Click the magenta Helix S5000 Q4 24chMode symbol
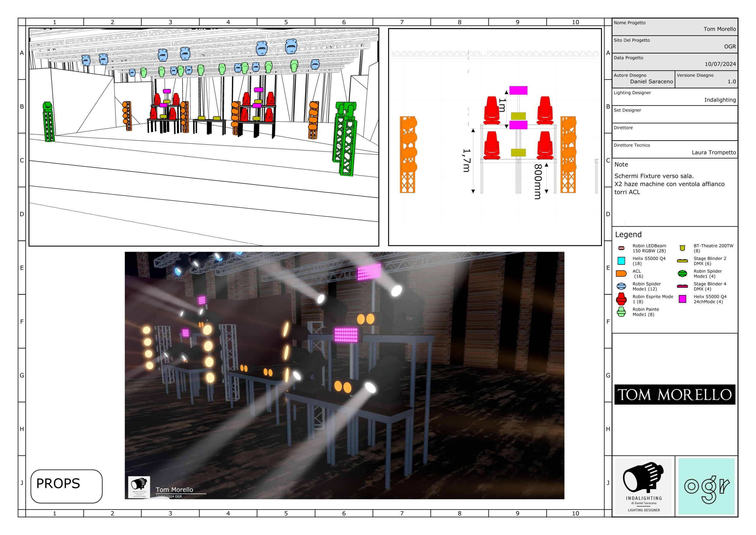The width and height of the screenshot is (756, 535). coord(682,299)
